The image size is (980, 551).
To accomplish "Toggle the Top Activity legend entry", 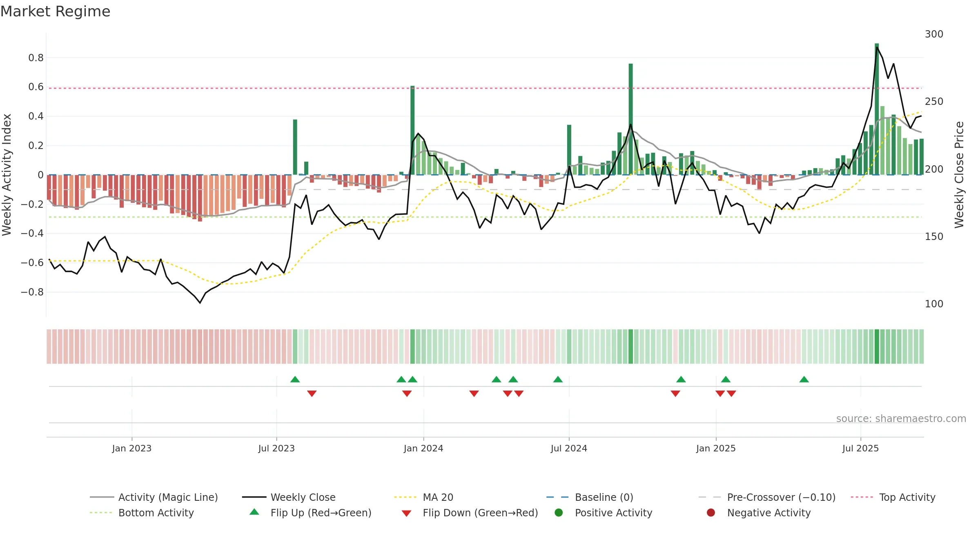I will (x=893, y=497).
